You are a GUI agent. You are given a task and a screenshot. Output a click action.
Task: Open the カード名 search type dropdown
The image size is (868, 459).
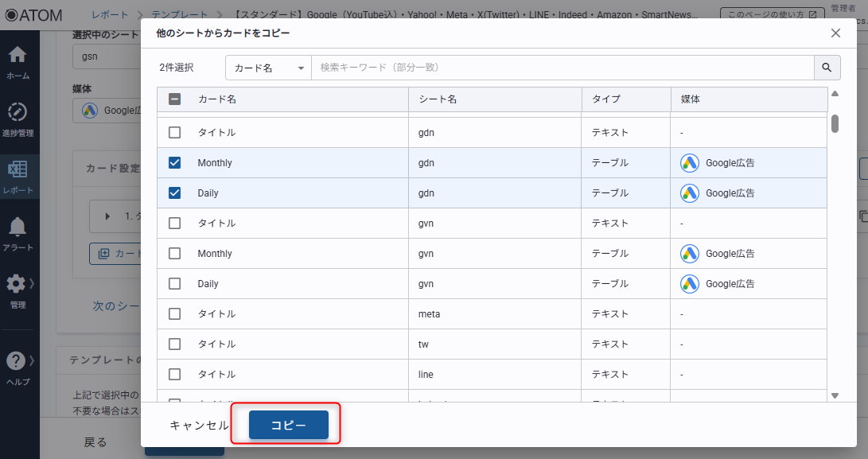pos(268,68)
